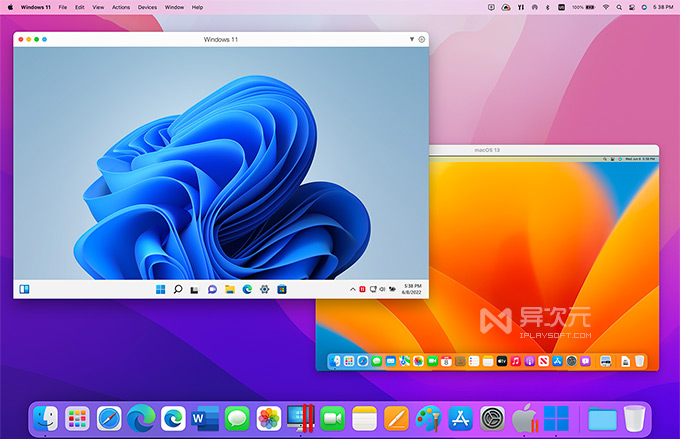Click the macOS VM Apple icon in dock
The height and width of the screenshot is (439, 680).
[525, 419]
